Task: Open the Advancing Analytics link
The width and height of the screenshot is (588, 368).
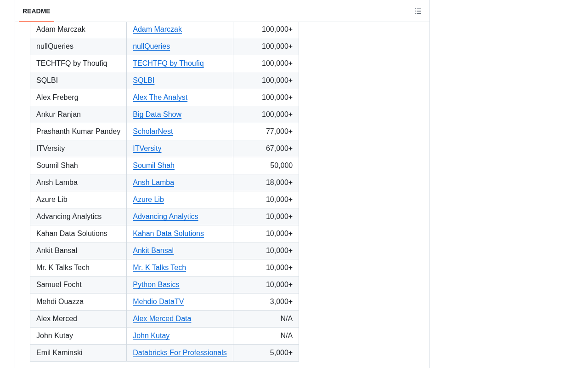Action: click(x=165, y=217)
